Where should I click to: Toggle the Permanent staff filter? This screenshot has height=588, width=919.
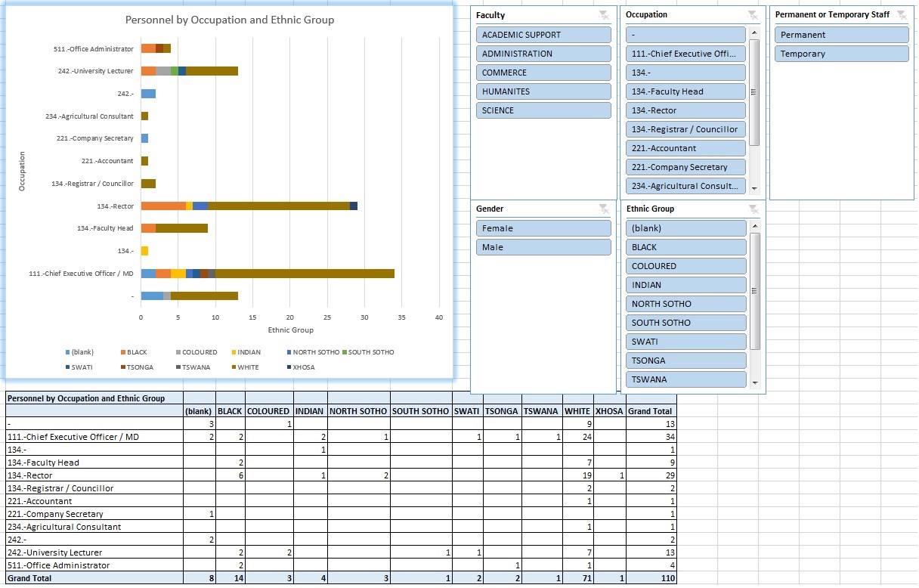[841, 35]
